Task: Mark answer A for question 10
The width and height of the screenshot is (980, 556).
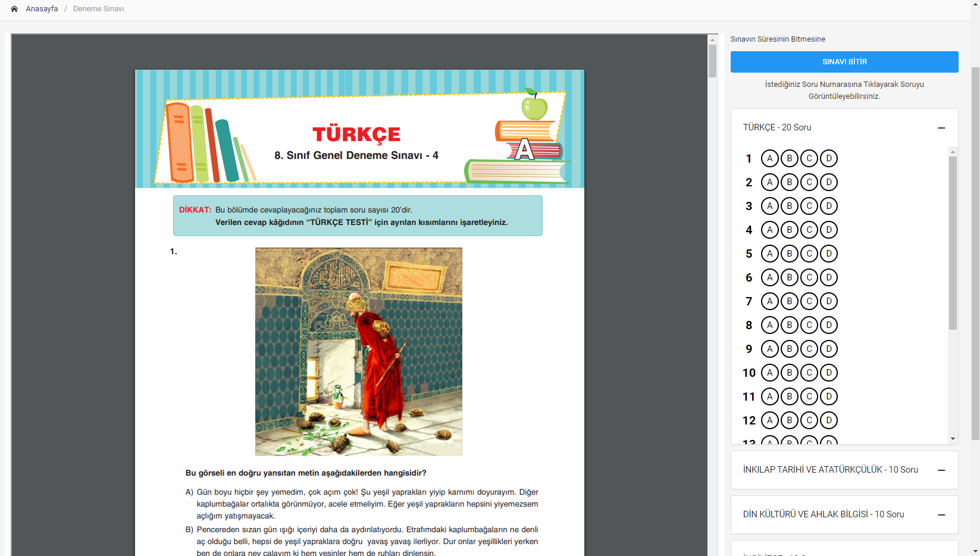Action: coord(770,373)
